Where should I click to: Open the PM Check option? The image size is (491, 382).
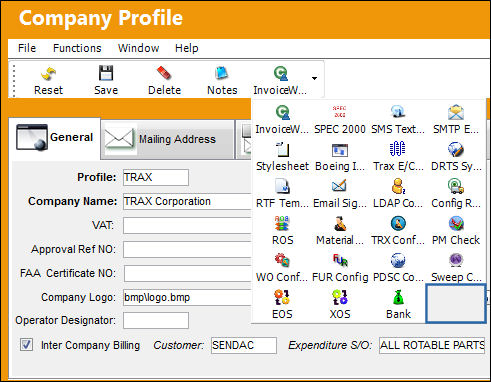coord(456,230)
